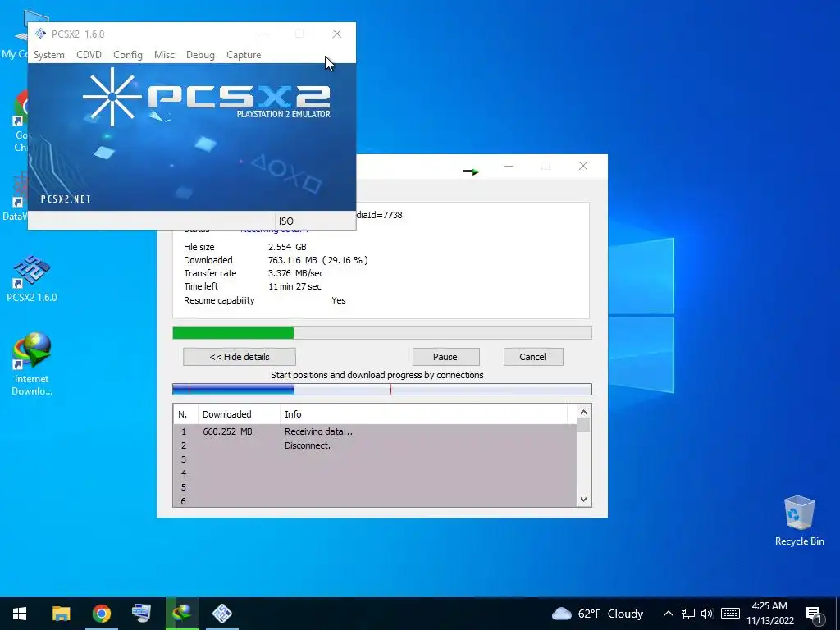This screenshot has width=840, height=630.
Task: Select connection row number 6
Action: tap(375, 501)
